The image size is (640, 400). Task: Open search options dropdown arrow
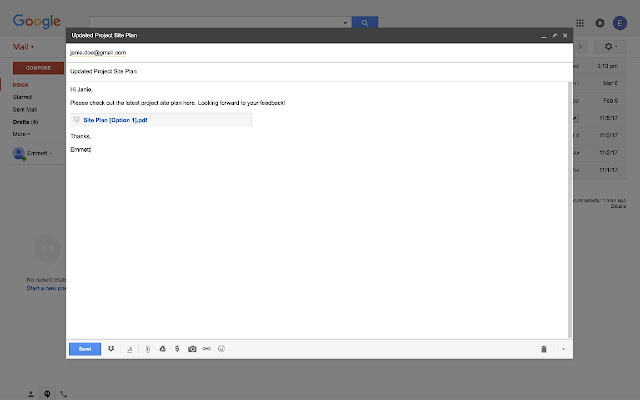point(345,23)
